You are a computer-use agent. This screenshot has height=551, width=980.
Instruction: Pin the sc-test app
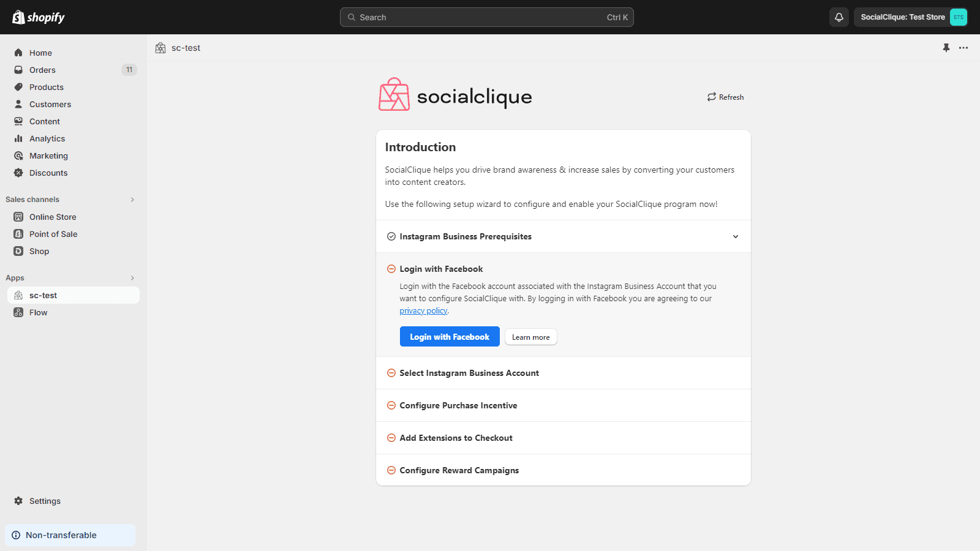pos(946,48)
